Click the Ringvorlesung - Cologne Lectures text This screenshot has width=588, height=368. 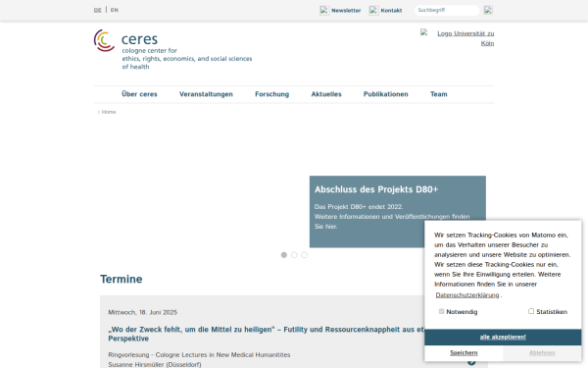(199, 355)
